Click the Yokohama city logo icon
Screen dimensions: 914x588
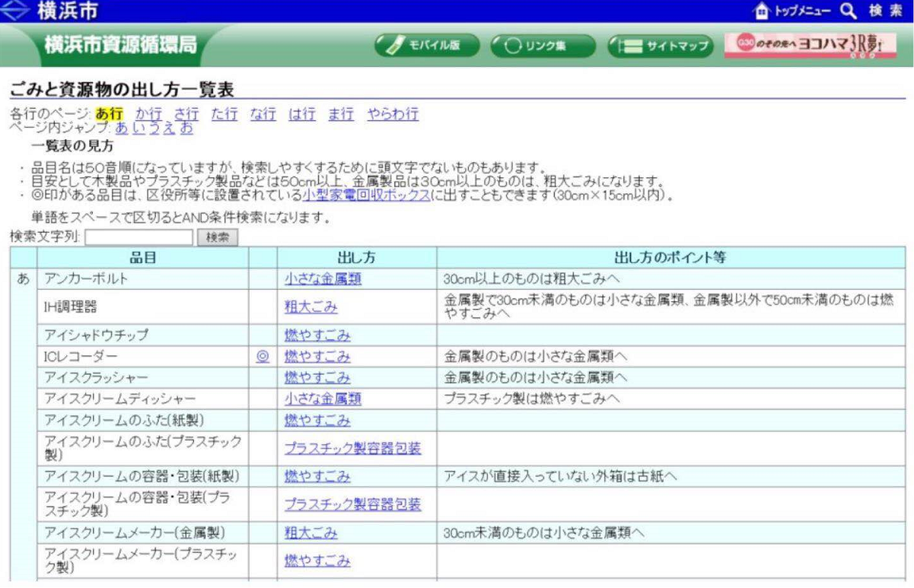[x=17, y=11]
